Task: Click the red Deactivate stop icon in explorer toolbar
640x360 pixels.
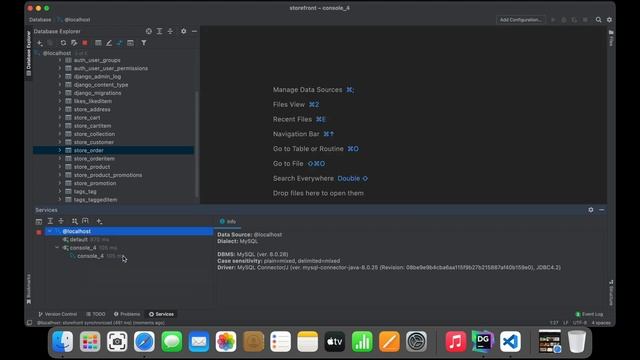Action: (x=85, y=43)
